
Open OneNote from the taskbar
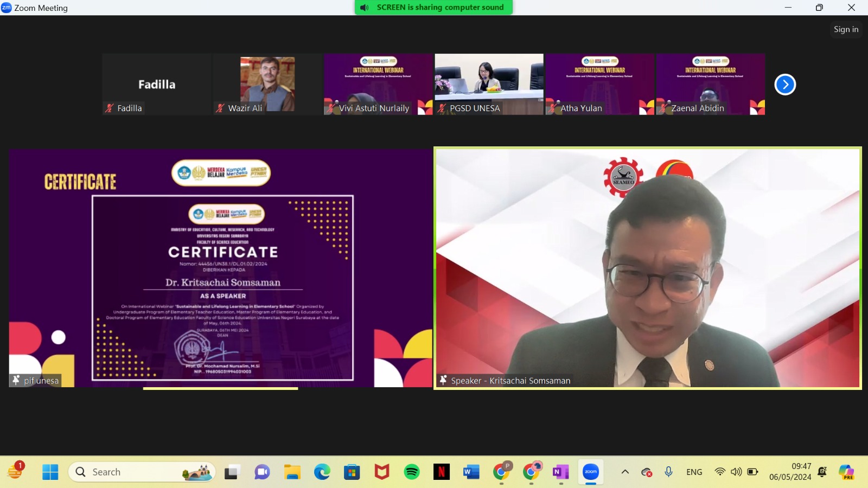coord(560,472)
